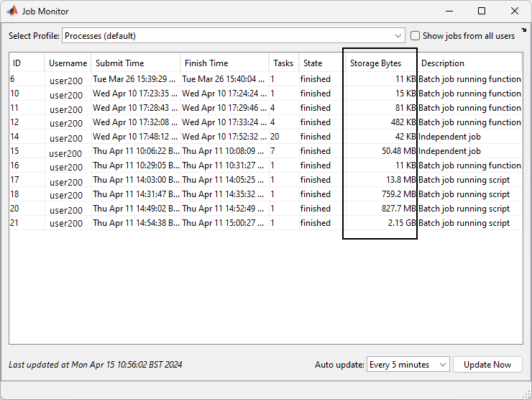The height and width of the screenshot is (400, 532).
Task: Click the Last updated timestamp text
Action: click(x=96, y=365)
